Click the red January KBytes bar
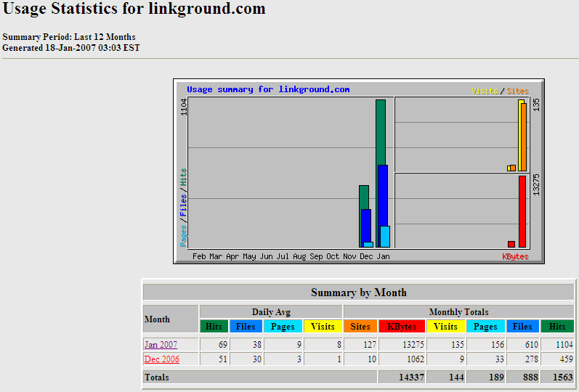 [522, 211]
